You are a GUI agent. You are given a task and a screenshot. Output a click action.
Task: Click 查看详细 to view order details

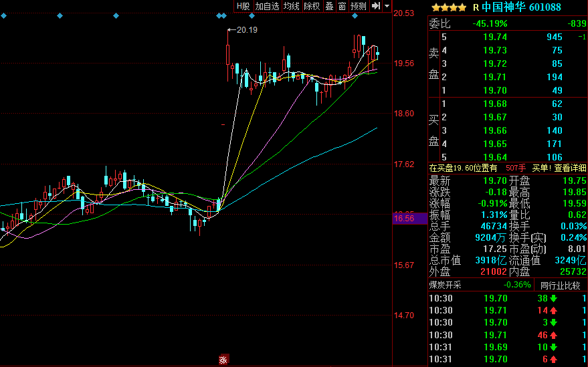point(569,168)
